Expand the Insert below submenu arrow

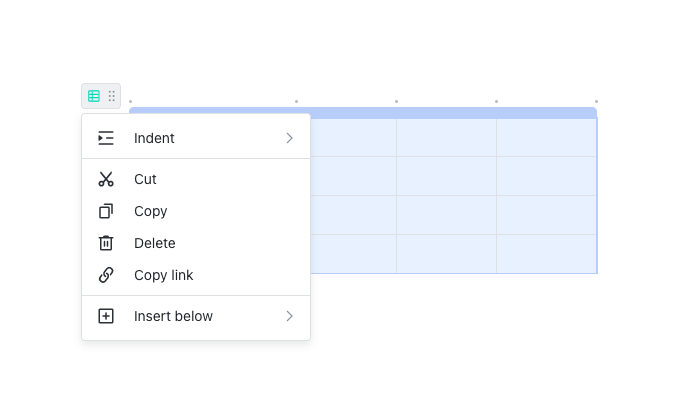click(x=289, y=316)
